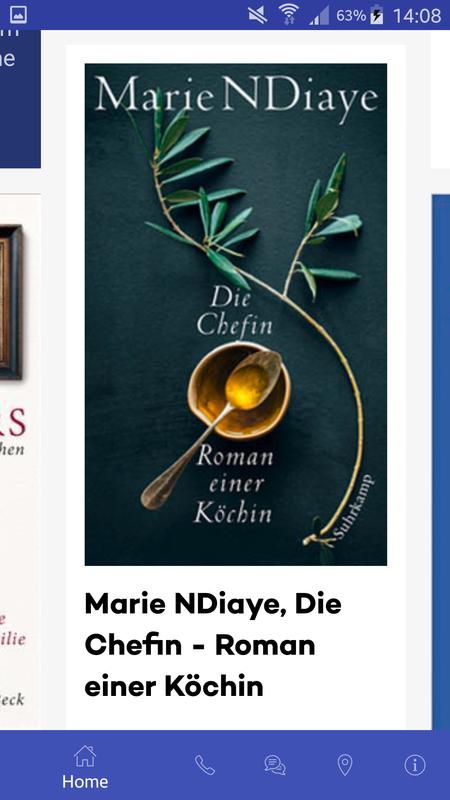Select the Home tab label
This screenshot has width=450, height=800.
(85, 782)
